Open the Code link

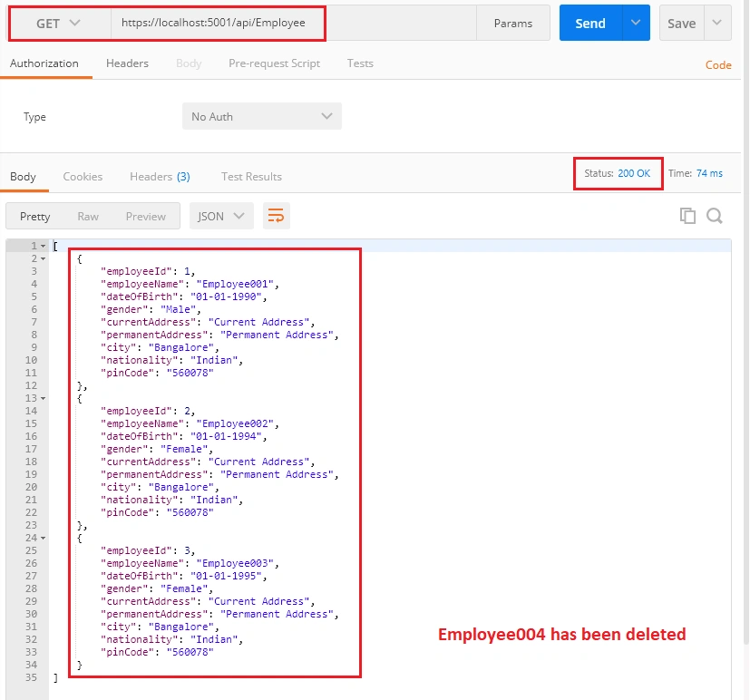point(718,65)
